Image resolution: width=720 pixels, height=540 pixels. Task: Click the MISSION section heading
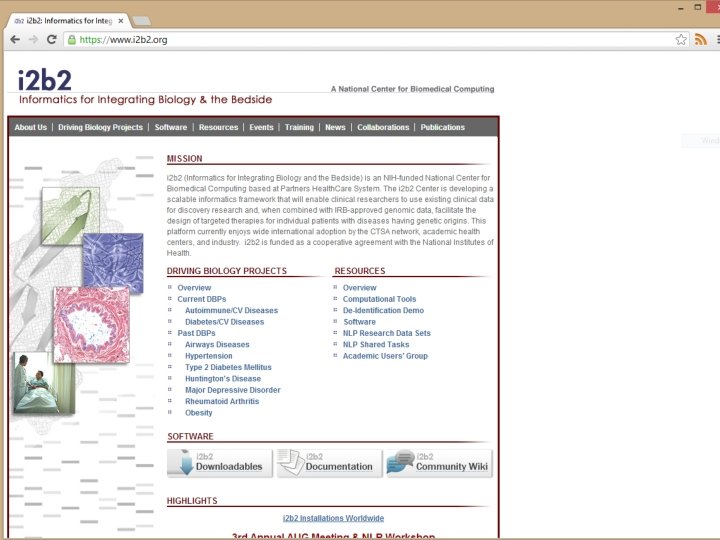(x=184, y=158)
